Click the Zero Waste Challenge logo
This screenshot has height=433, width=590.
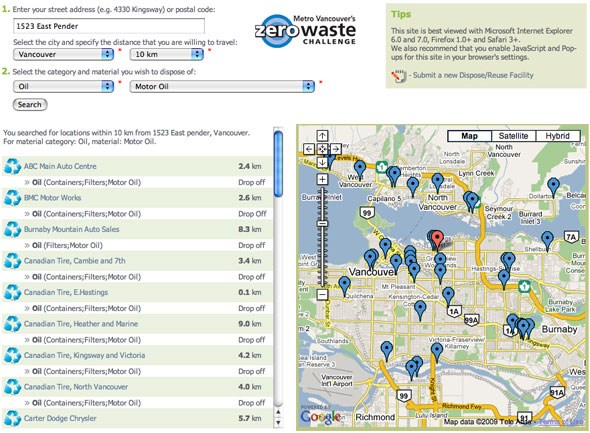(305, 31)
